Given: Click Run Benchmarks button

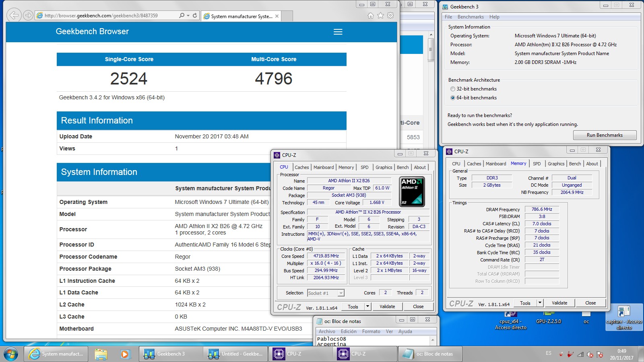Looking at the screenshot, I should (605, 135).
